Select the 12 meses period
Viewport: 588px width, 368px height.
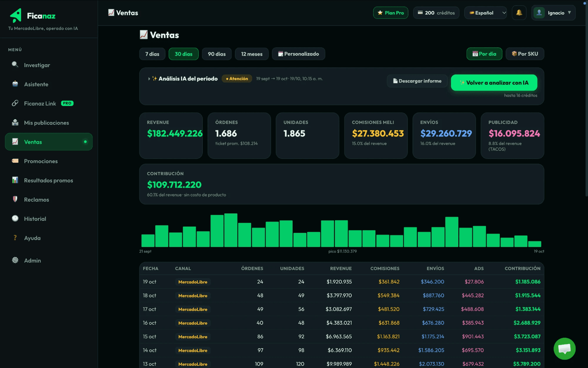point(252,54)
